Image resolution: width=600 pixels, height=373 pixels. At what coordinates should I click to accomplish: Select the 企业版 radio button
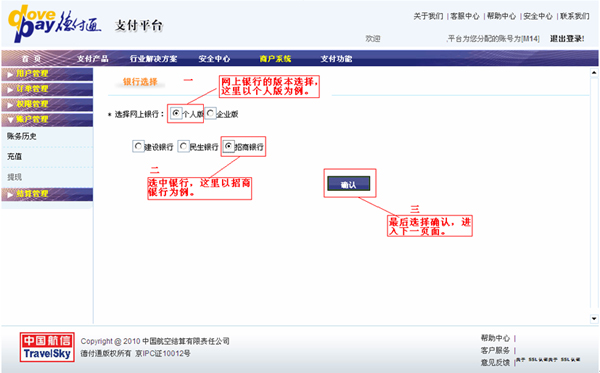[210, 113]
